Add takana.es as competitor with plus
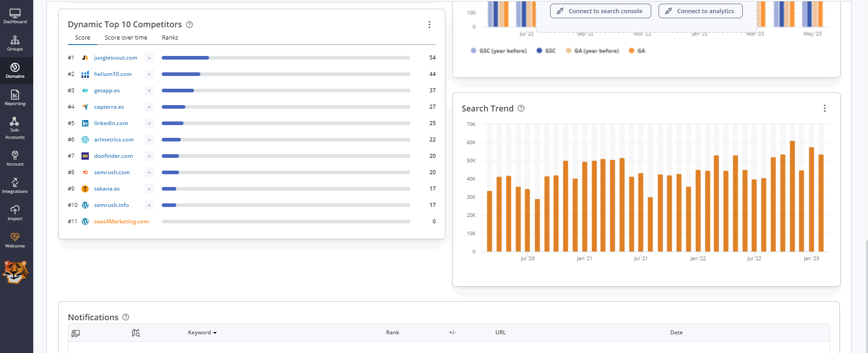Screen dimensions: 868x353 (x=149, y=189)
